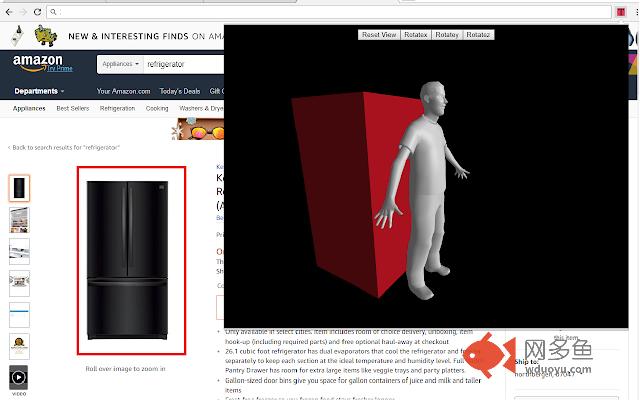640x400 pixels.
Task: Click the Rotatey button
Action: coord(447,35)
